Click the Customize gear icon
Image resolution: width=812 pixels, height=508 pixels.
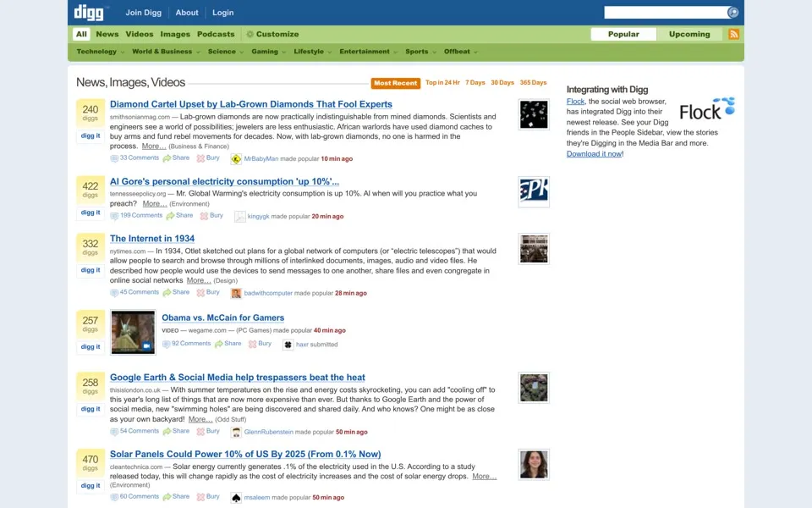[x=250, y=34]
